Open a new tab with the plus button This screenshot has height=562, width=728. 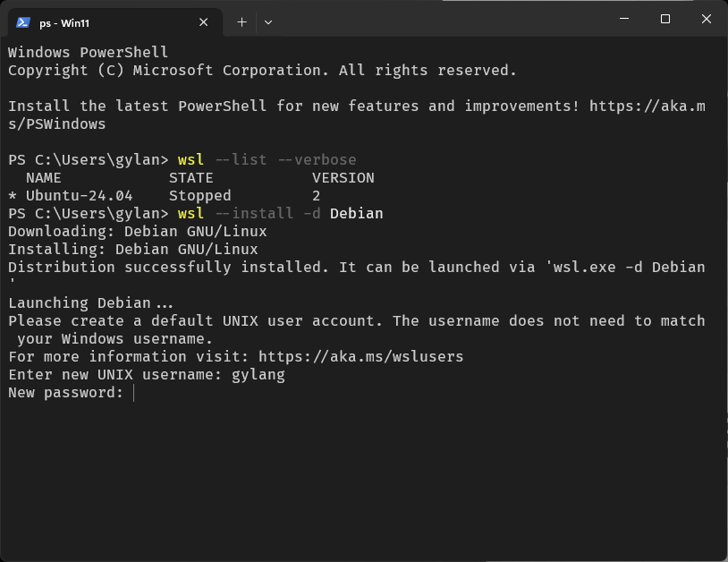[x=241, y=22]
